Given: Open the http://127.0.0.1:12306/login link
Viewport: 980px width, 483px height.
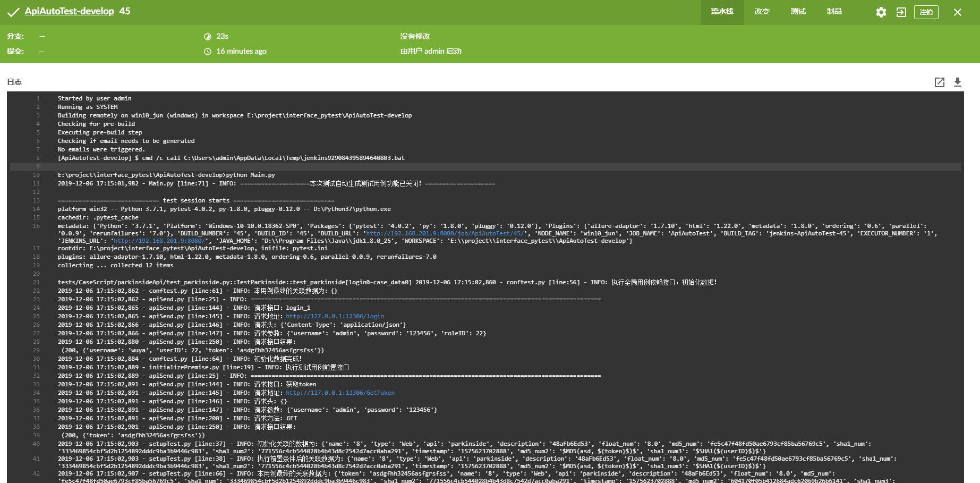Looking at the screenshot, I should coord(335,316).
